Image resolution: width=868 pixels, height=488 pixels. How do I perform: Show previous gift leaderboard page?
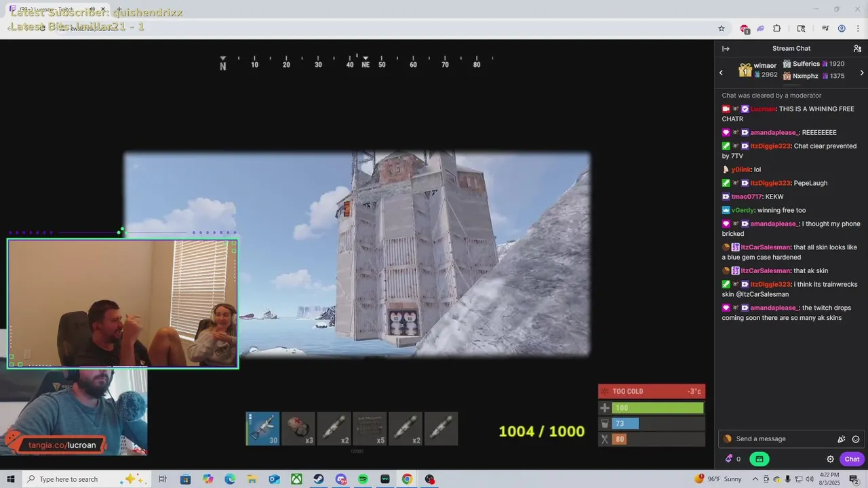tap(721, 73)
